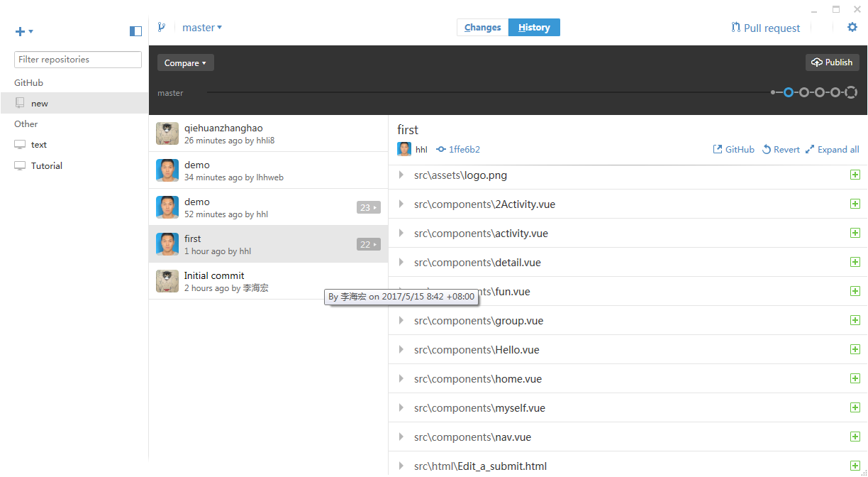This screenshot has height=477, width=868.
Task: Expand group.vue diff
Action: click(401, 320)
